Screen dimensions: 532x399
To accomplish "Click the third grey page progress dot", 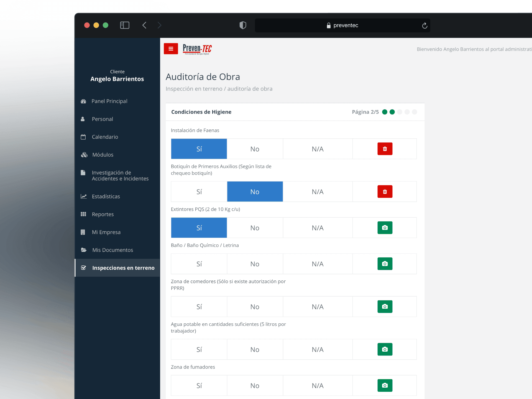I will (x=400, y=112).
